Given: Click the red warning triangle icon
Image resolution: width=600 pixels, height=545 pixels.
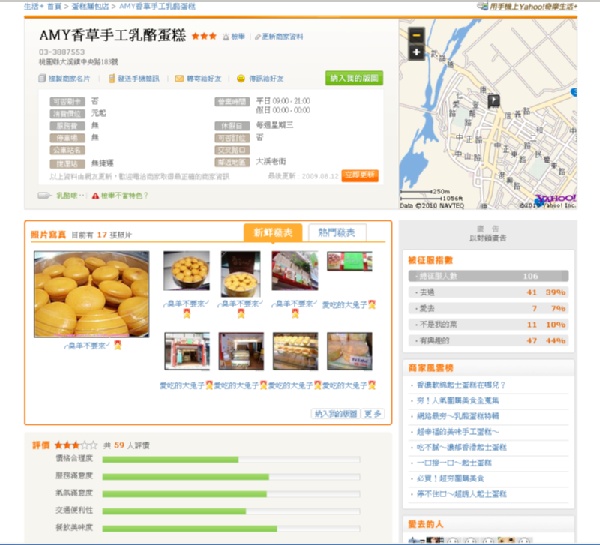Looking at the screenshot, I should [95, 196].
